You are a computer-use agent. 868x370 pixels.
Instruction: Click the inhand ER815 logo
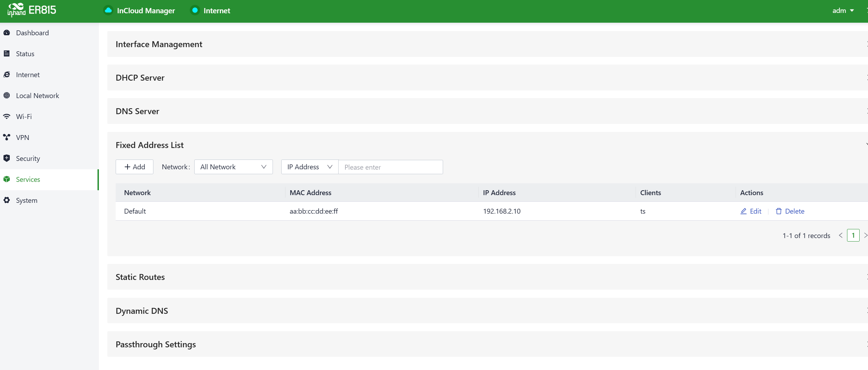32,10
